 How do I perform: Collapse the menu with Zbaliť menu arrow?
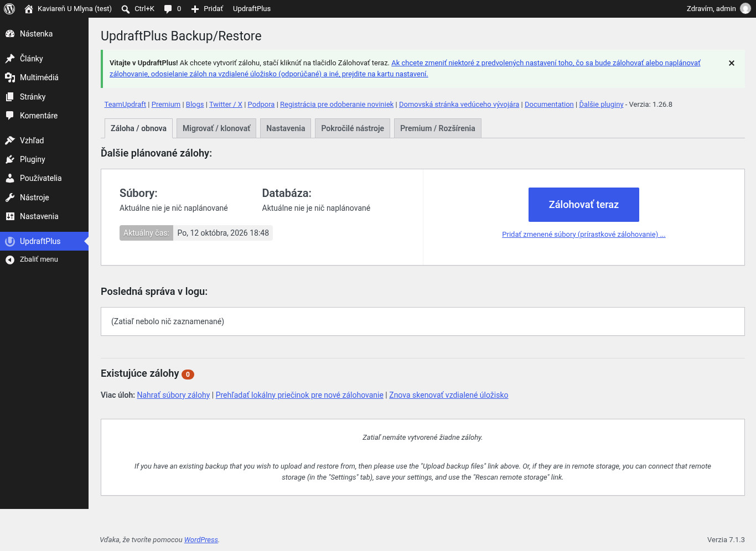point(10,259)
